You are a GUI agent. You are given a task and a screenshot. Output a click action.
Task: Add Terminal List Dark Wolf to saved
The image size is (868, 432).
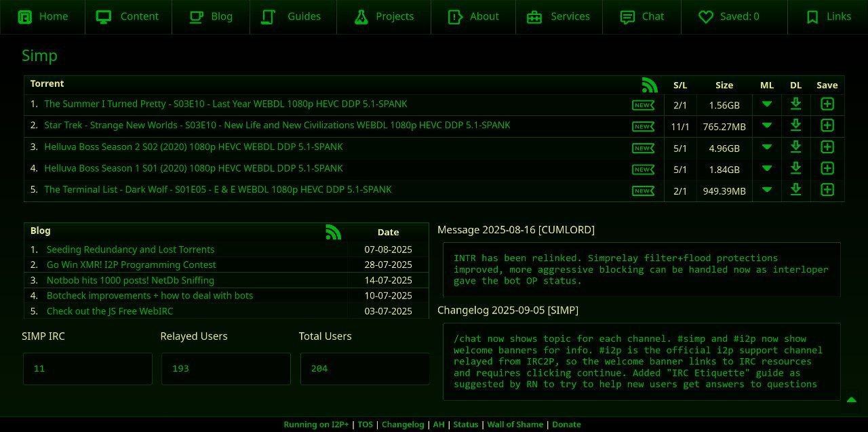(827, 190)
